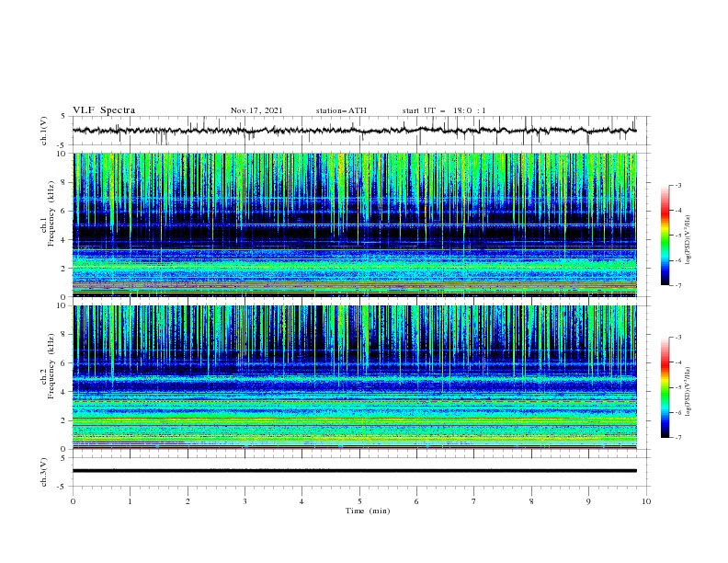Click time axis tick label "10"
The image size is (728, 563).
(x=646, y=501)
